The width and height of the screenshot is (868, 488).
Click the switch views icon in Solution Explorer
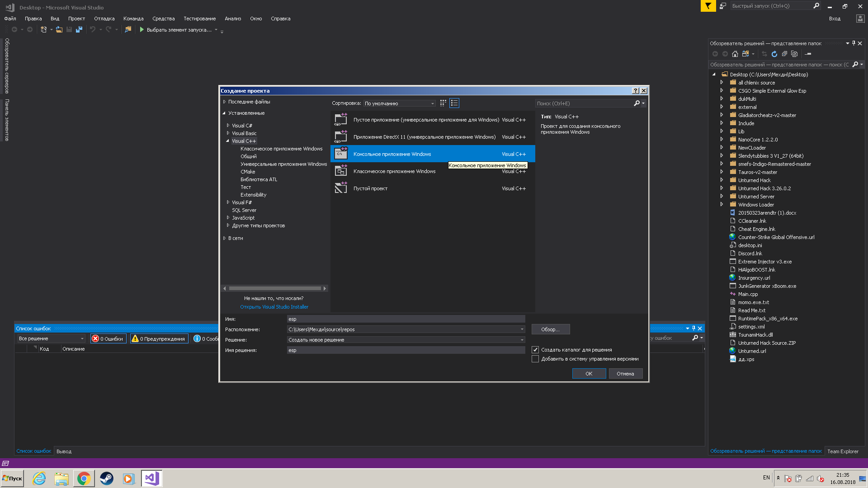745,54
